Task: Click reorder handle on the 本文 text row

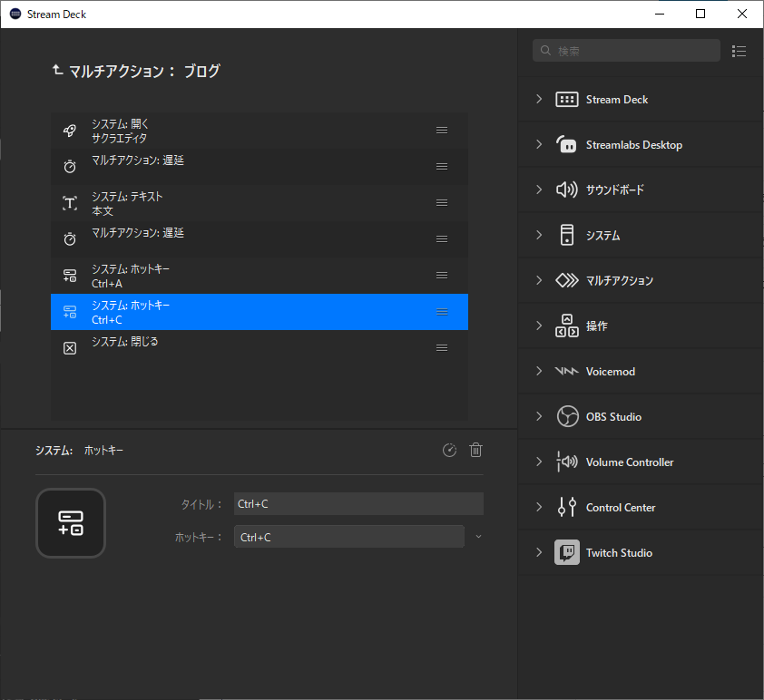Action: [442, 202]
